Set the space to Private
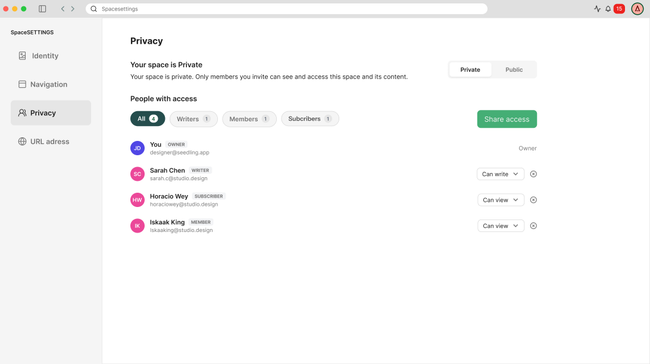The image size is (650, 364). [470, 70]
